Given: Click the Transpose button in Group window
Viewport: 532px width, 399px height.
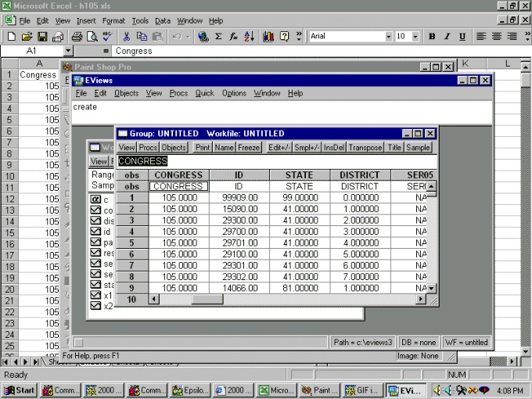Looking at the screenshot, I should tap(365, 147).
